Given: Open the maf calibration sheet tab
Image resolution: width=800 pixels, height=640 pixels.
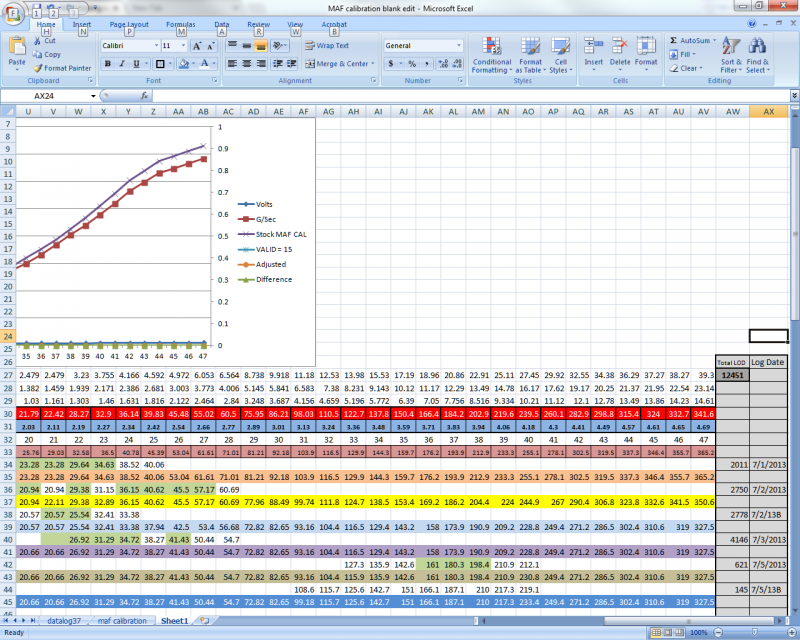Looking at the screenshot, I should click(122, 621).
